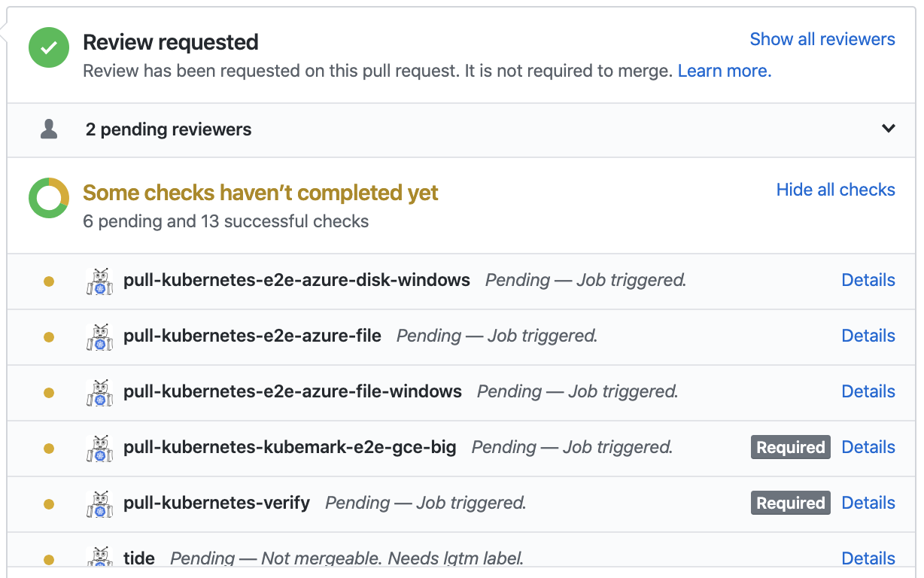Viewport: 924px width, 578px height.
Task: Click the reviewer person icon
Action: click(x=48, y=128)
